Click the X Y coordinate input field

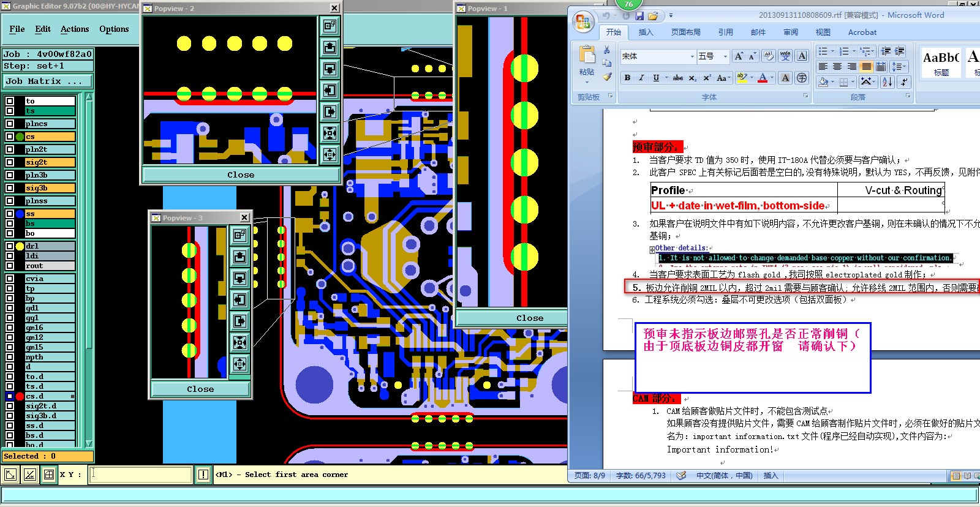click(x=141, y=475)
